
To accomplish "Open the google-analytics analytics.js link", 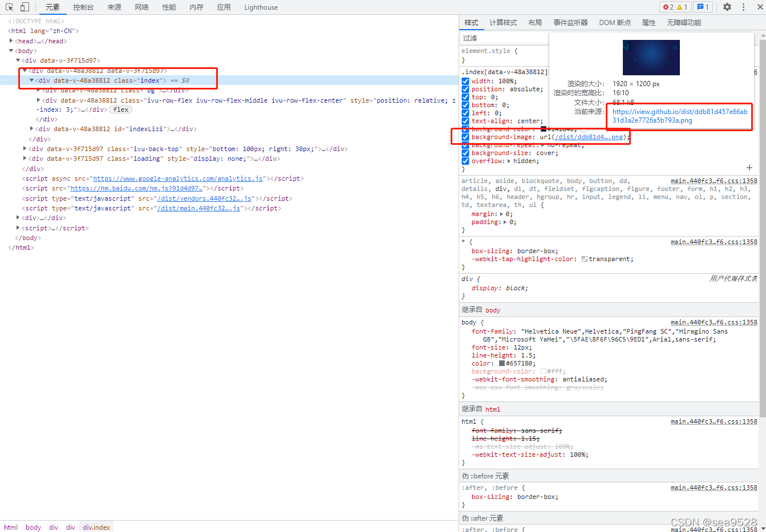I will (x=178, y=178).
